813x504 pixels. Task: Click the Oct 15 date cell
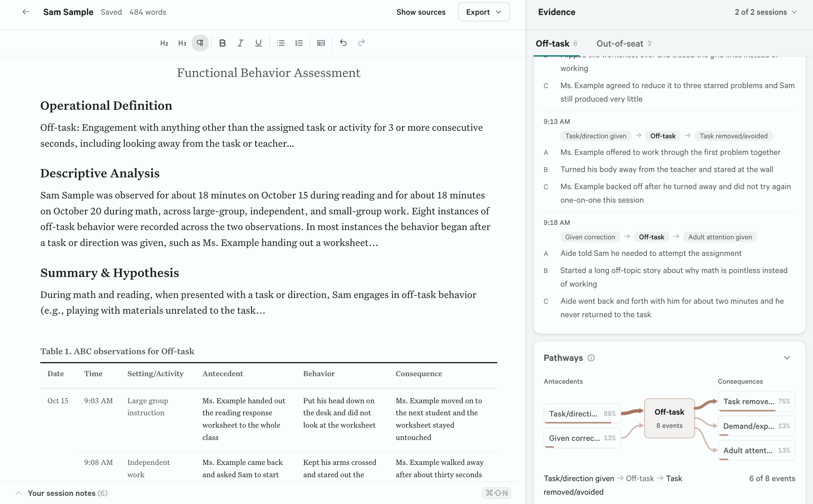pos(58,401)
